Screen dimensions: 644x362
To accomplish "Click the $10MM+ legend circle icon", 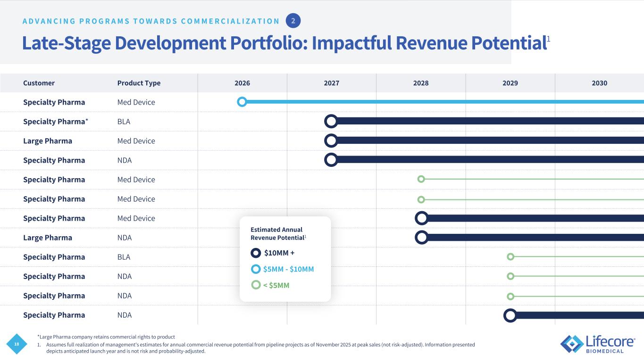I will [256, 253].
